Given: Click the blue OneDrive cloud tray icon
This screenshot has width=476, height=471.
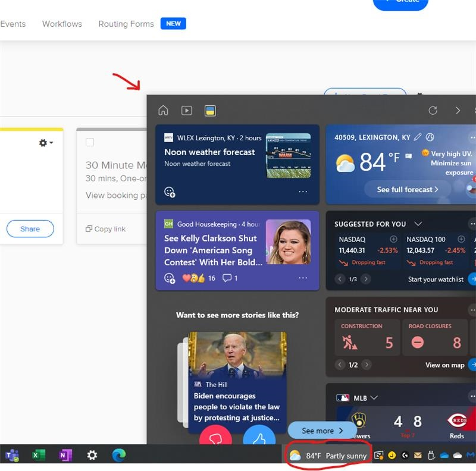Looking at the screenshot, I should 444,455.
